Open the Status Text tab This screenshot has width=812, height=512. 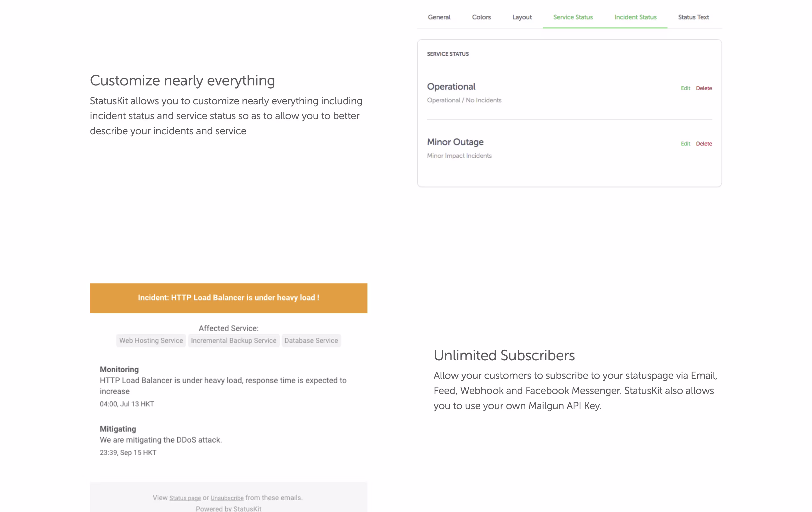point(693,17)
